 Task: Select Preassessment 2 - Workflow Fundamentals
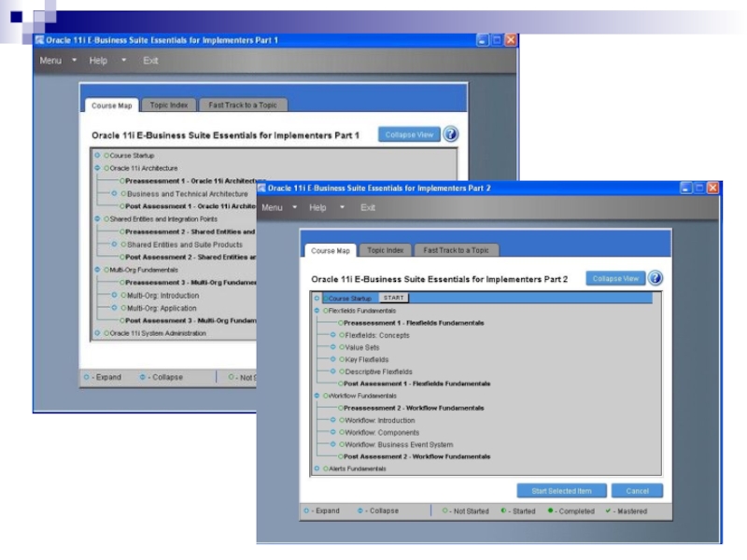(414, 408)
